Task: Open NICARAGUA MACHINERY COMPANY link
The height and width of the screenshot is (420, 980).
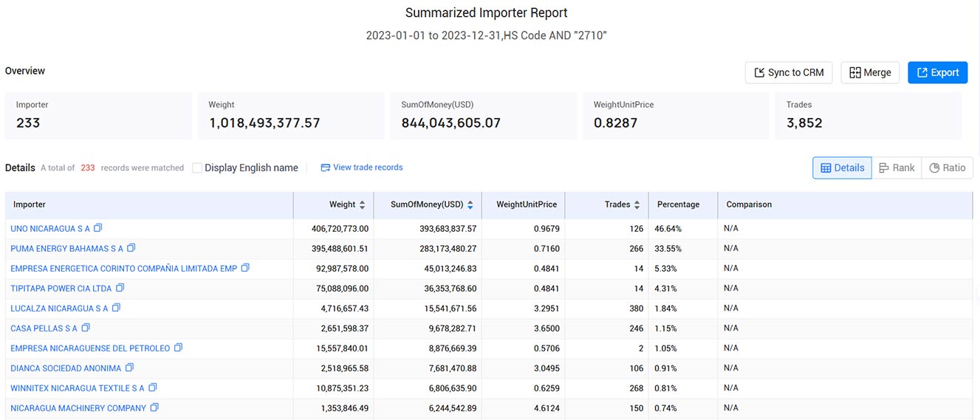Action: [x=78, y=408]
